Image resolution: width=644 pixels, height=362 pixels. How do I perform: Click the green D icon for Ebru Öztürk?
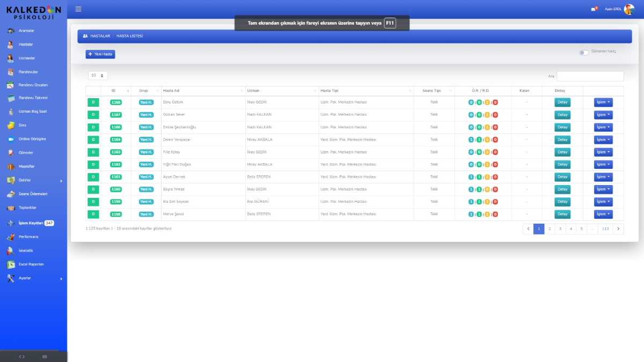[93, 102]
